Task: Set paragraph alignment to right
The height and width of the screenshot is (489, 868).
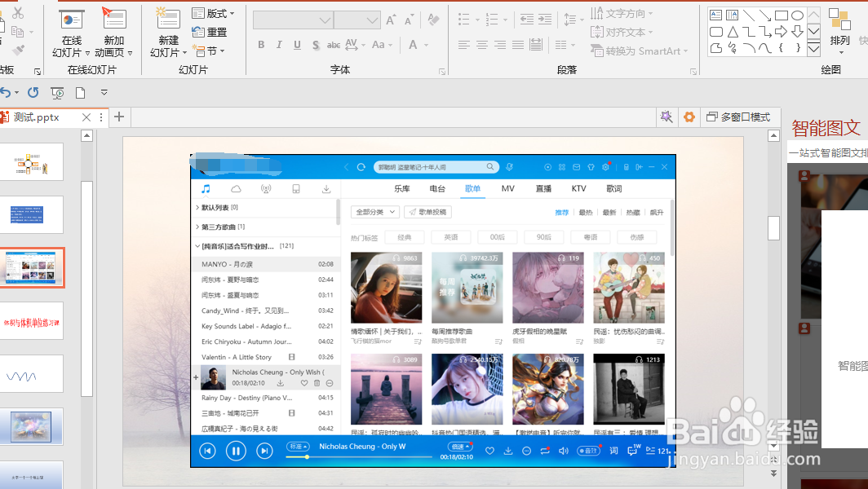Action: [x=500, y=45]
